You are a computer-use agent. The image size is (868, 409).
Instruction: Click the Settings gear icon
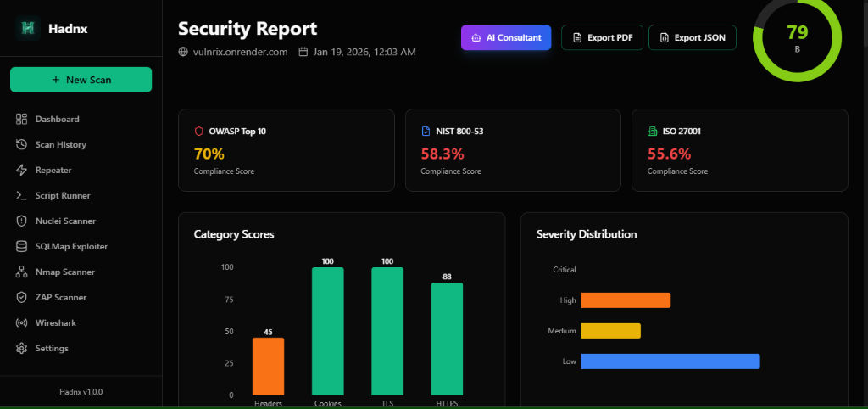22,349
